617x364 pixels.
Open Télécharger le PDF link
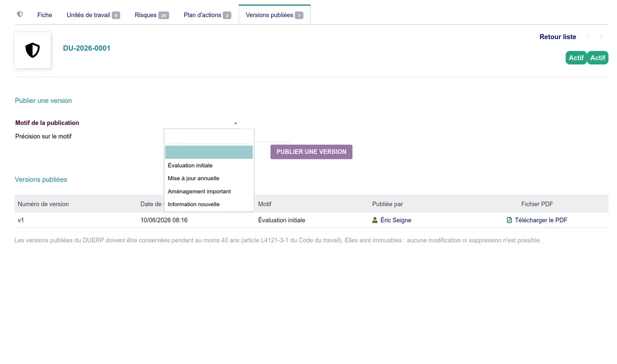541,220
